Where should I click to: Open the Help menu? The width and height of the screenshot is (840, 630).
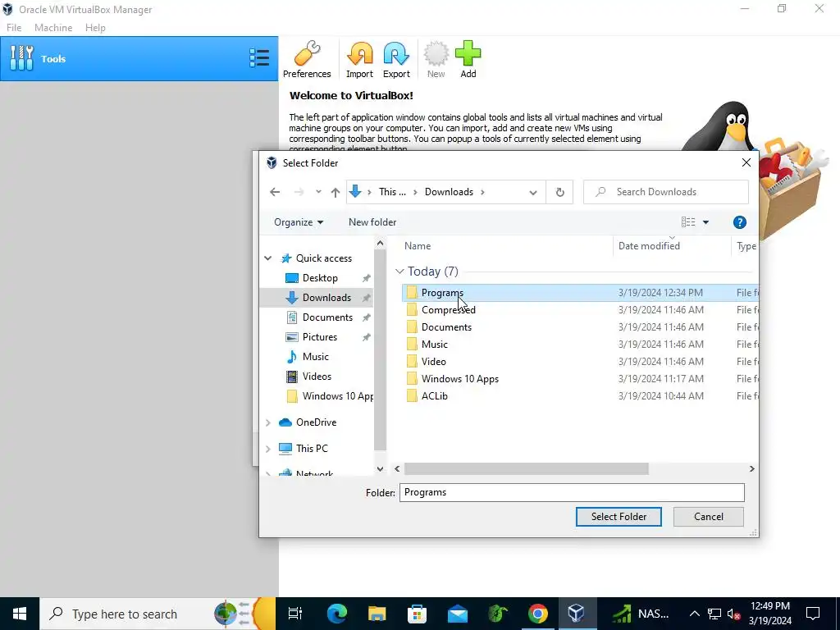(x=95, y=28)
